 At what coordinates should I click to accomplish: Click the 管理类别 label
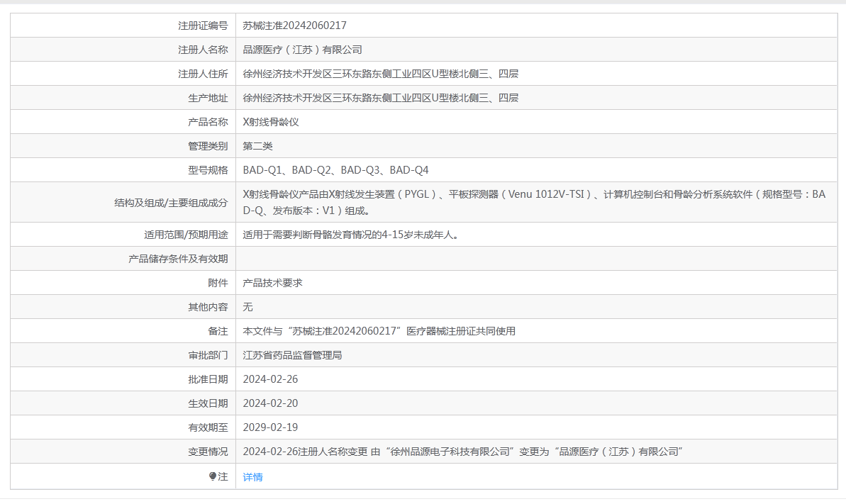coord(208,146)
